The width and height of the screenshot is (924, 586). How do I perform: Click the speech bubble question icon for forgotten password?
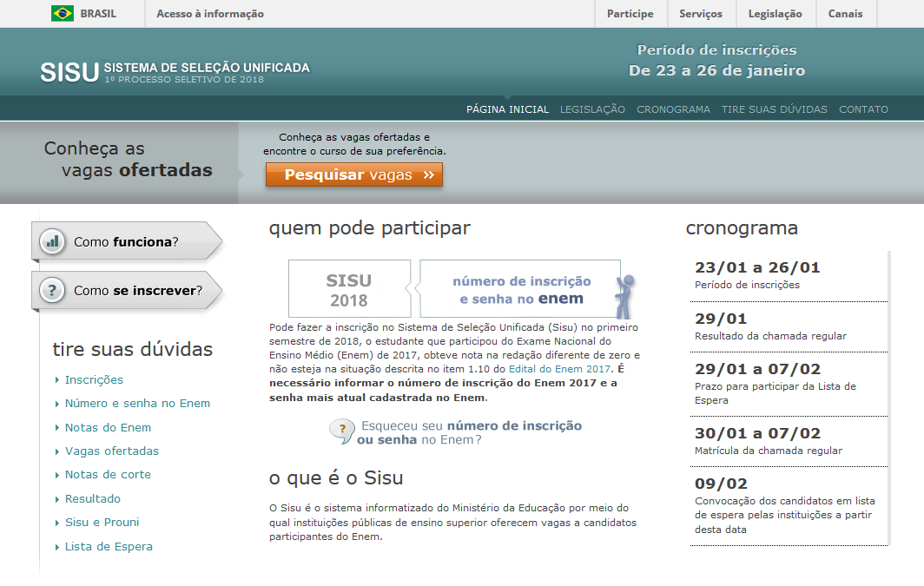(341, 431)
